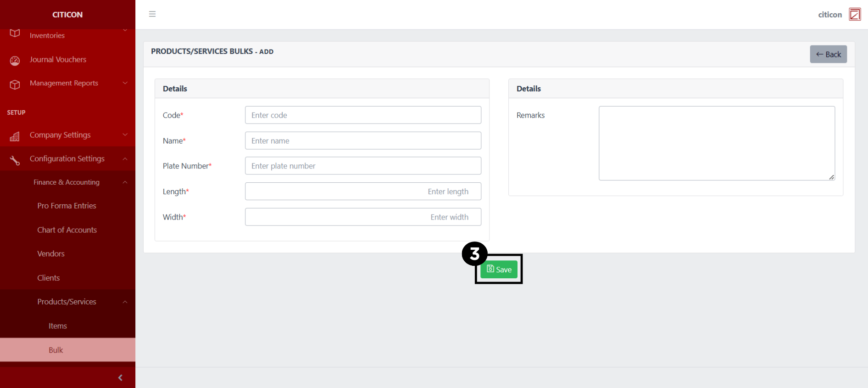The height and width of the screenshot is (388, 868).
Task: Focus the Enter code field
Action: pos(363,115)
